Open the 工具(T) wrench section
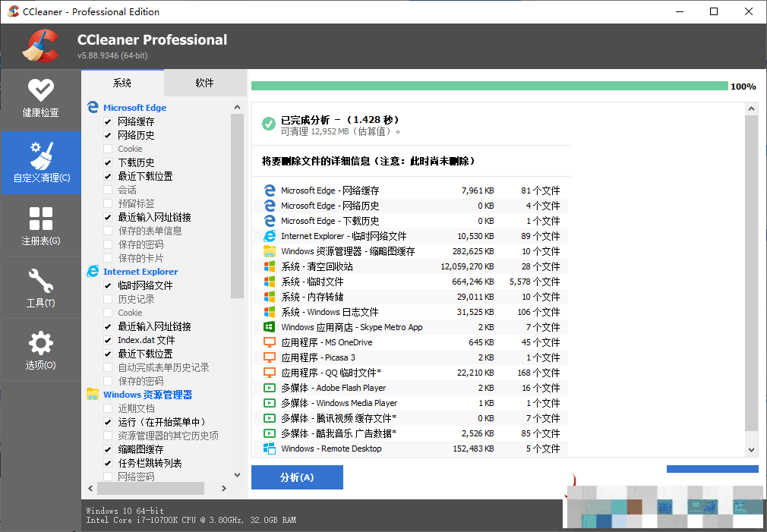This screenshot has height=532, width=767. coord(40,288)
